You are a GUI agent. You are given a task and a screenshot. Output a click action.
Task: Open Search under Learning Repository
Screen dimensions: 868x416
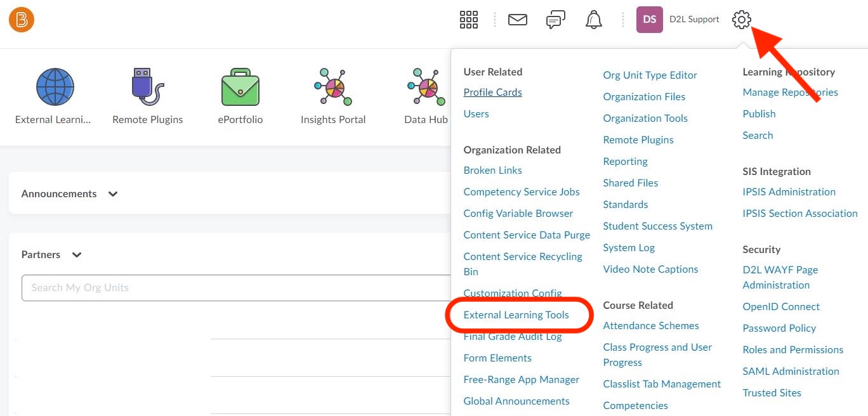pos(758,136)
